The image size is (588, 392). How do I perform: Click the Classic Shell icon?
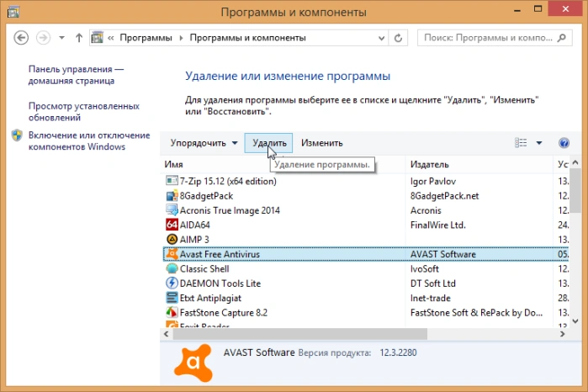172,268
